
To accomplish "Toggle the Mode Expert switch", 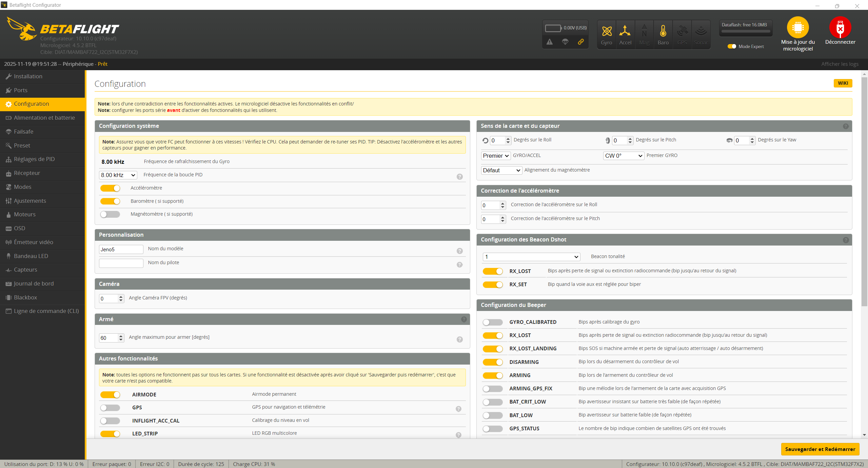I will [x=732, y=46].
